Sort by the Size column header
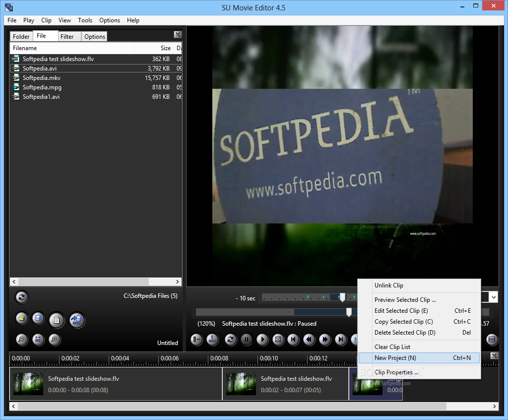Viewport: 508px width, 420px height. tap(154, 48)
